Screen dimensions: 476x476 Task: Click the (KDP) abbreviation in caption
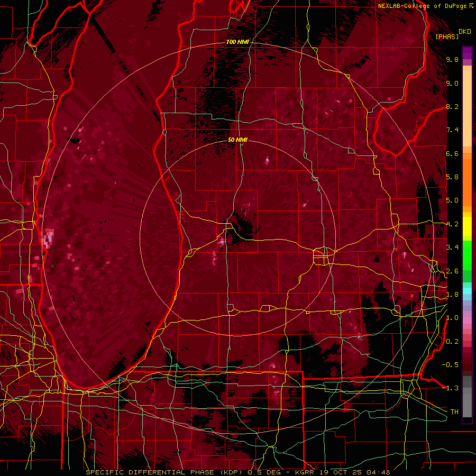click(232, 472)
